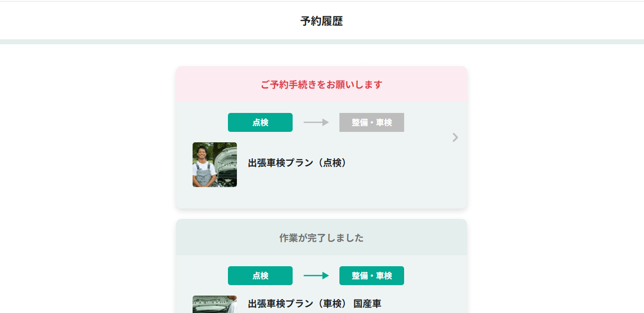Screen dimensions: 644x313
Task: Click the pink ご予約手続きをお願いします banner
Action: pos(322,85)
